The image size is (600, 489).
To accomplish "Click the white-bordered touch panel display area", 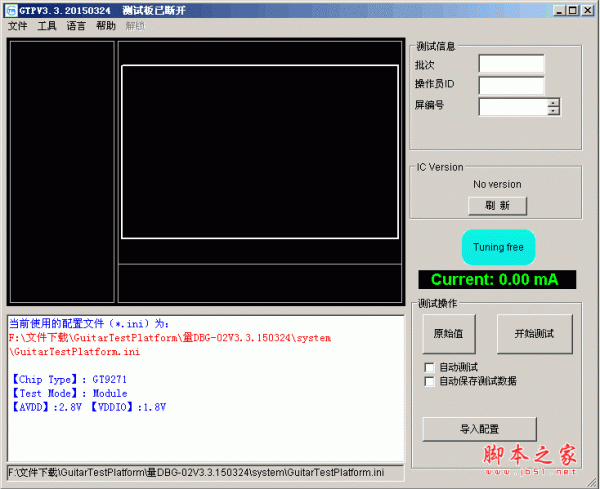I will click(260, 152).
